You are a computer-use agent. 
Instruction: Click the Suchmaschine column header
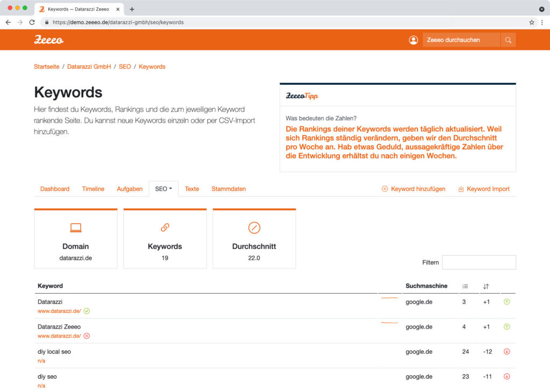click(426, 286)
